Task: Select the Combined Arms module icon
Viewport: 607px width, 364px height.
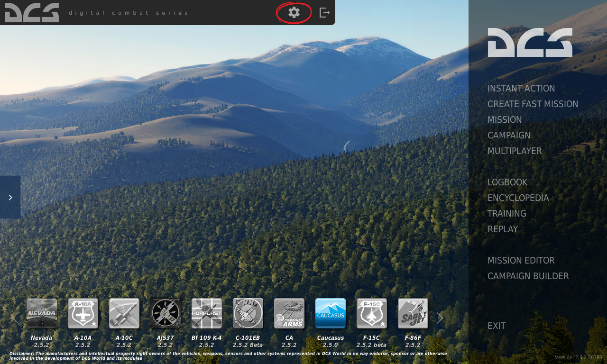Action: pos(289,313)
